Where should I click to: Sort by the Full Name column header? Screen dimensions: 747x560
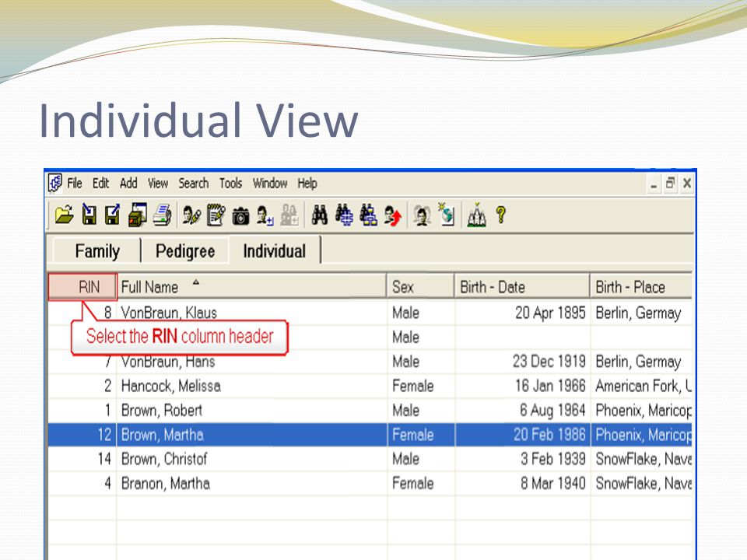(251, 287)
